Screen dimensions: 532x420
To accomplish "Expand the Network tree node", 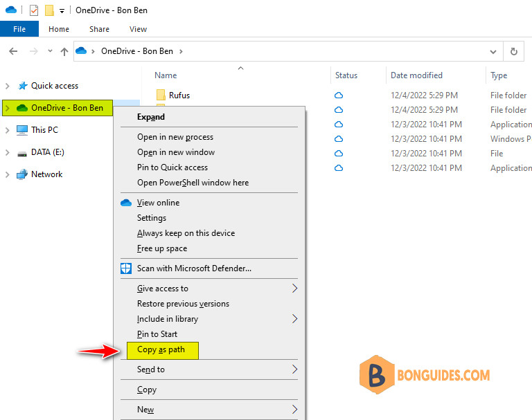I will click(7, 174).
